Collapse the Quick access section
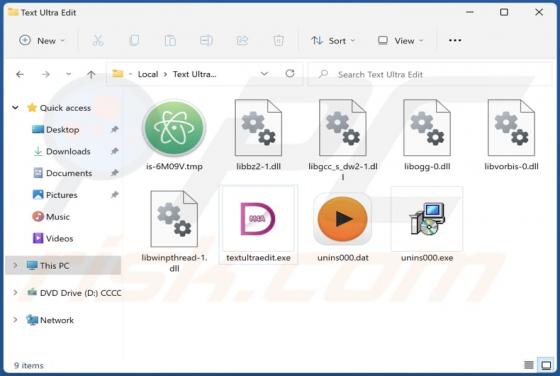This screenshot has height=376, width=560. tap(15, 107)
